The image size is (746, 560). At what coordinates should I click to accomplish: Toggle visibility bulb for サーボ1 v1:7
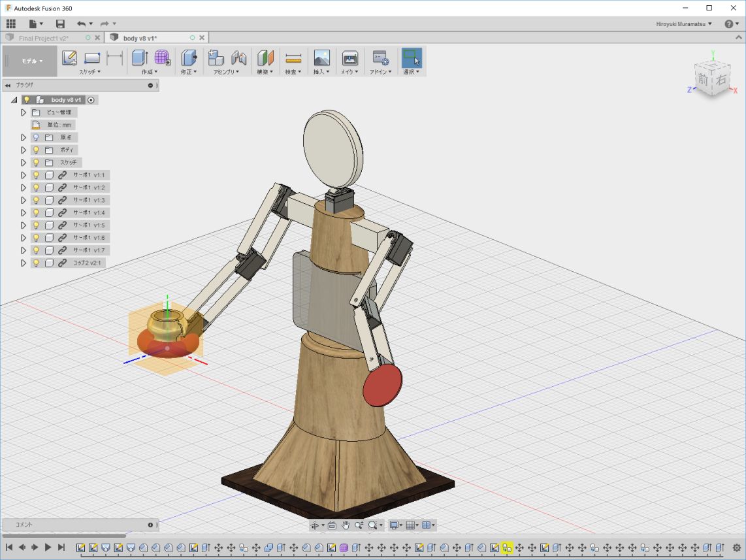(x=36, y=250)
